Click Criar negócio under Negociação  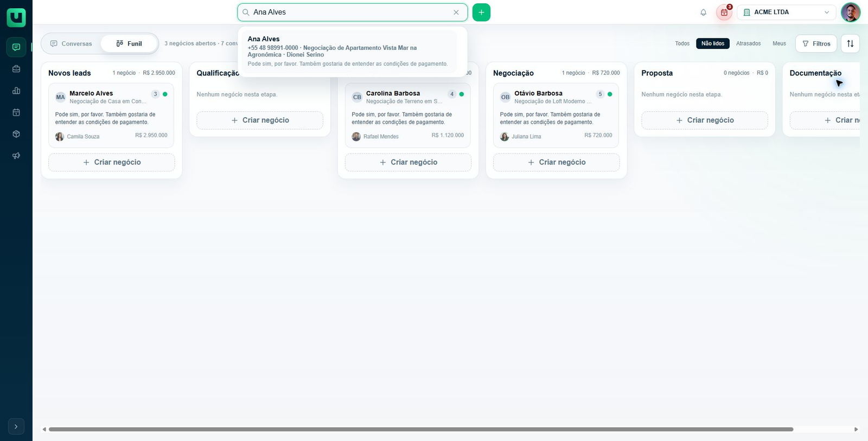click(556, 162)
